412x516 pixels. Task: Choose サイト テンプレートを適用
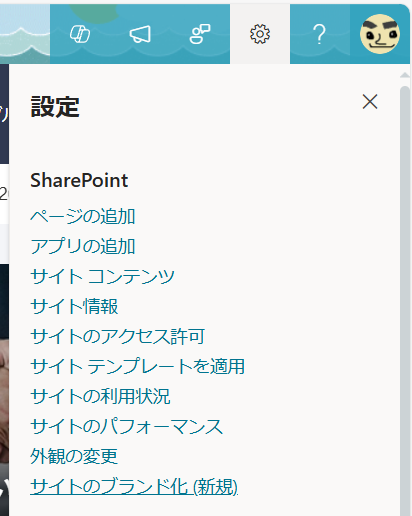pyautogui.click(x=137, y=366)
